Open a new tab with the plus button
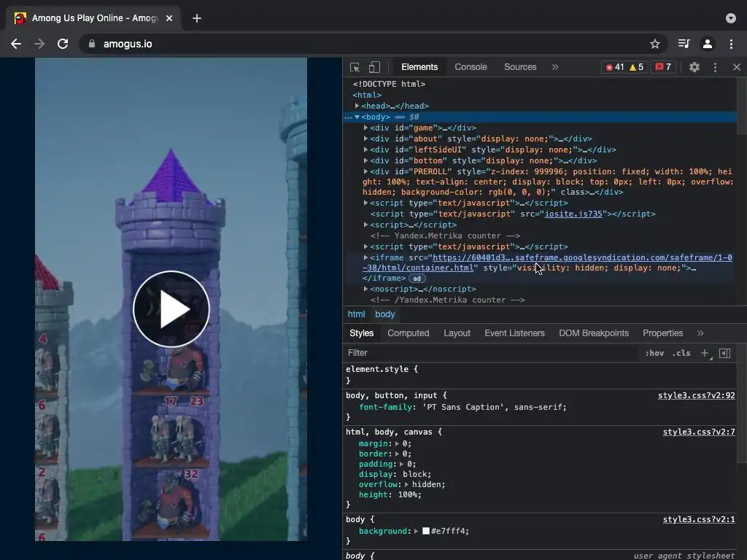This screenshot has height=560, width=747. tap(197, 18)
